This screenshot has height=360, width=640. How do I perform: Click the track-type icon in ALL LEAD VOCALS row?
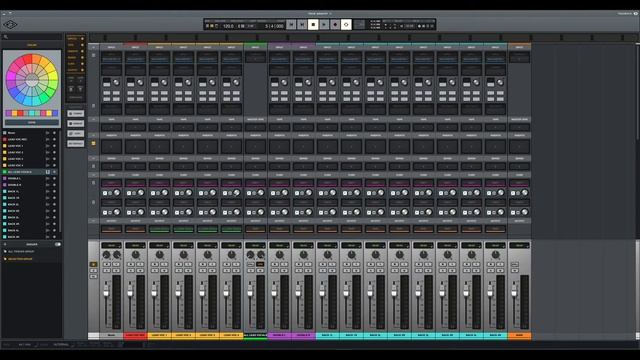[48, 172]
